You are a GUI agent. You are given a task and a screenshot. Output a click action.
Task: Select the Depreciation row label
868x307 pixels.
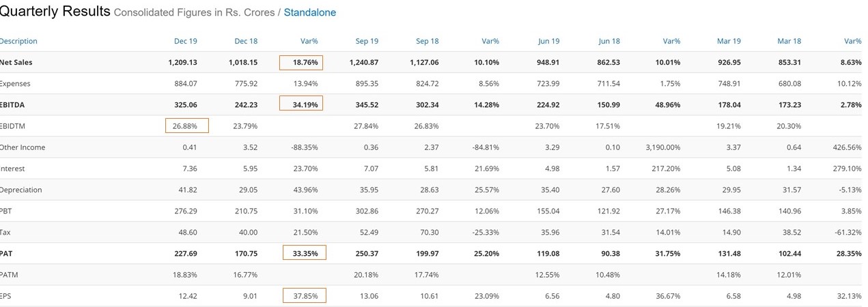pyautogui.click(x=21, y=190)
